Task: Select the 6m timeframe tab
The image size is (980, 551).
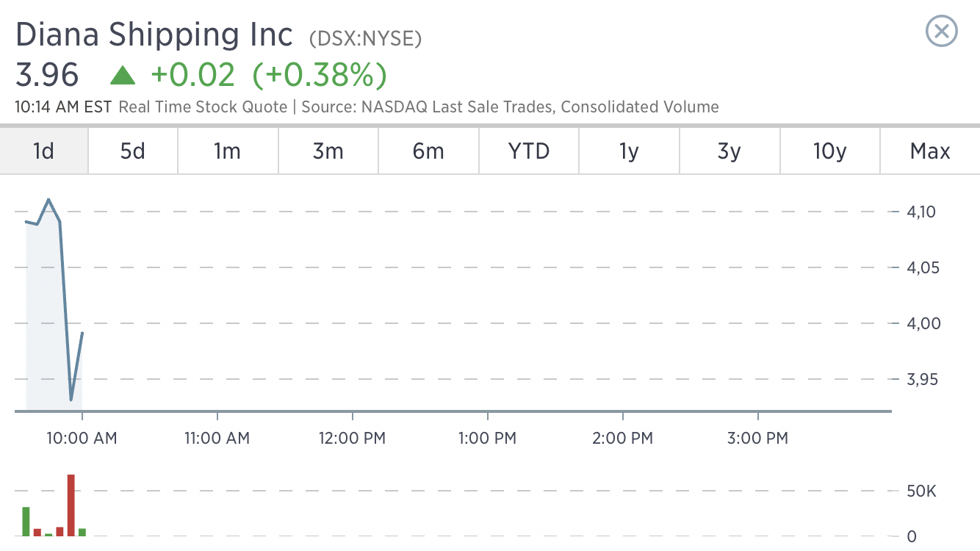Action: click(429, 151)
